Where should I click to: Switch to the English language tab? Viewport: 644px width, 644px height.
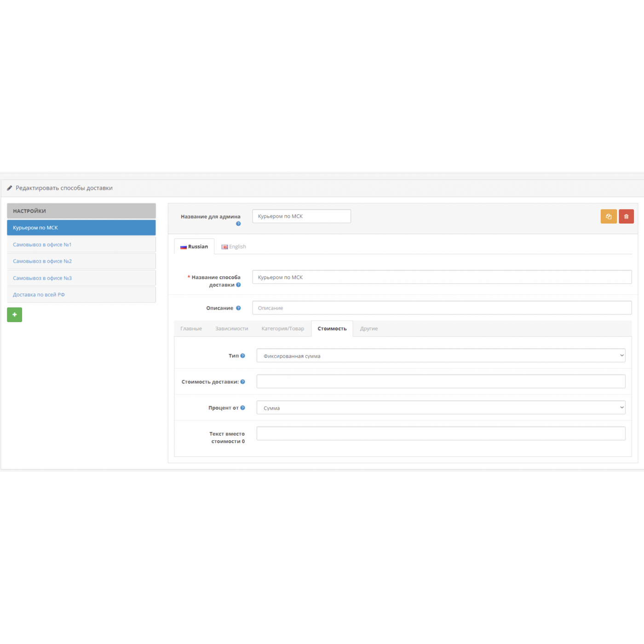234,247
